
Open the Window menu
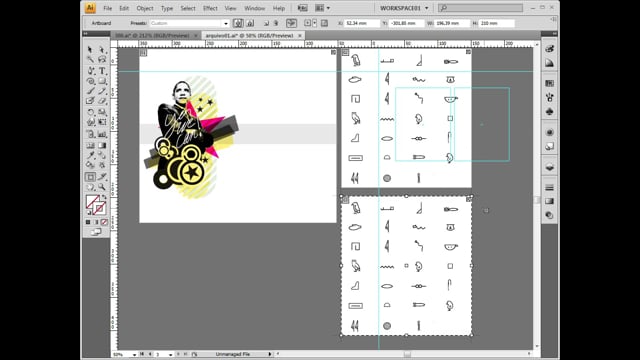(255, 8)
